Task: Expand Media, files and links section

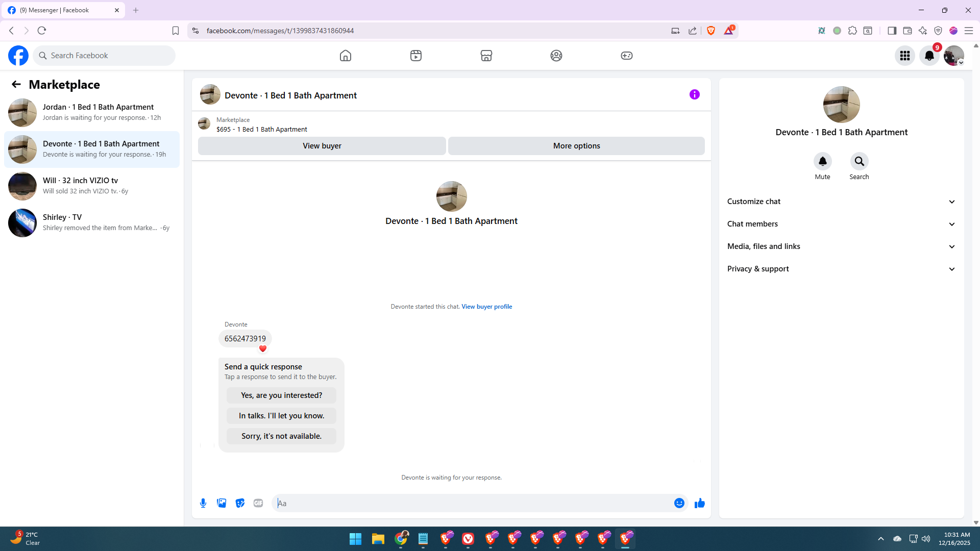Action: click(x=841, y=246)
